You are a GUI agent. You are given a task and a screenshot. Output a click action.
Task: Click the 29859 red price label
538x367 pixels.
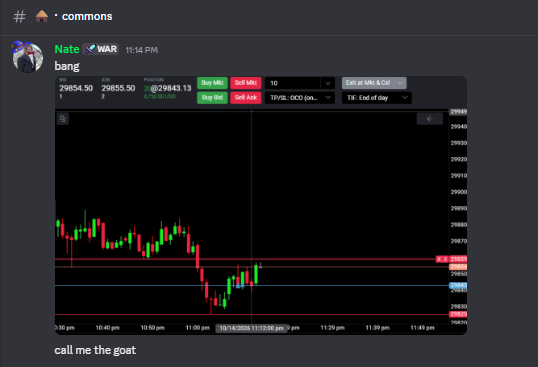tap(458, 259)
